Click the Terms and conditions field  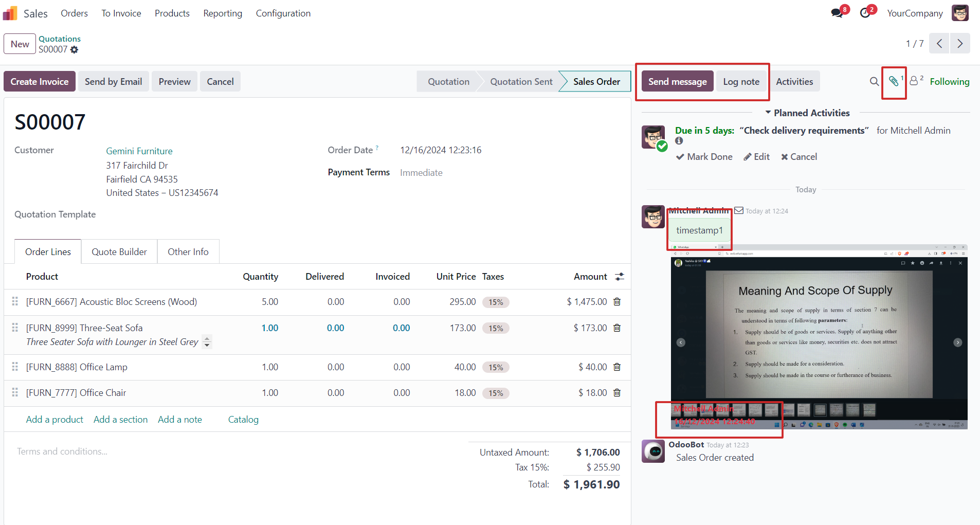[236, 451]
